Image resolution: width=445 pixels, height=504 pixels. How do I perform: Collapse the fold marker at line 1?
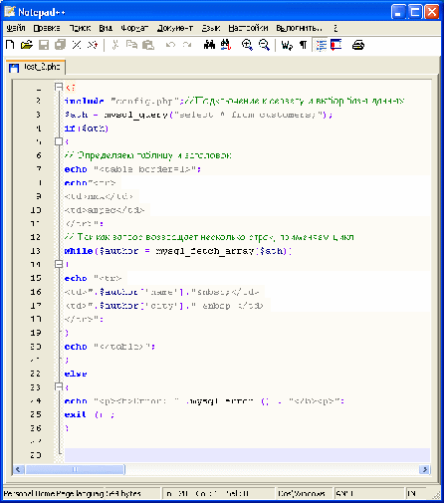59,87
